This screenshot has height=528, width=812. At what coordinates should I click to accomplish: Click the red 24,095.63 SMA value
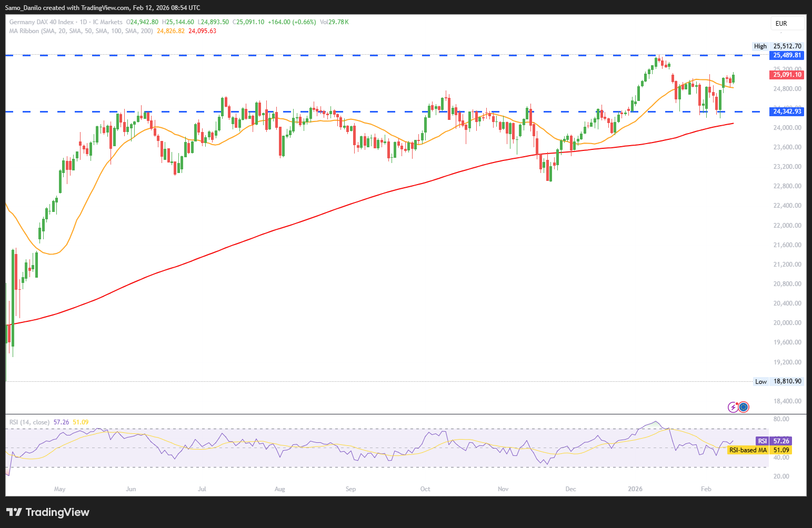tap(202, 31)
